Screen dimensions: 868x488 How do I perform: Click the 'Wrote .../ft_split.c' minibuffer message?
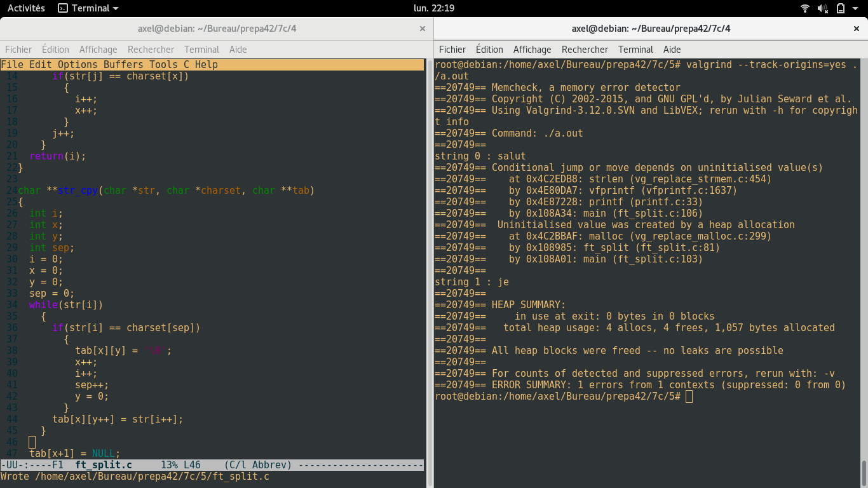click(x=135, y=477)
